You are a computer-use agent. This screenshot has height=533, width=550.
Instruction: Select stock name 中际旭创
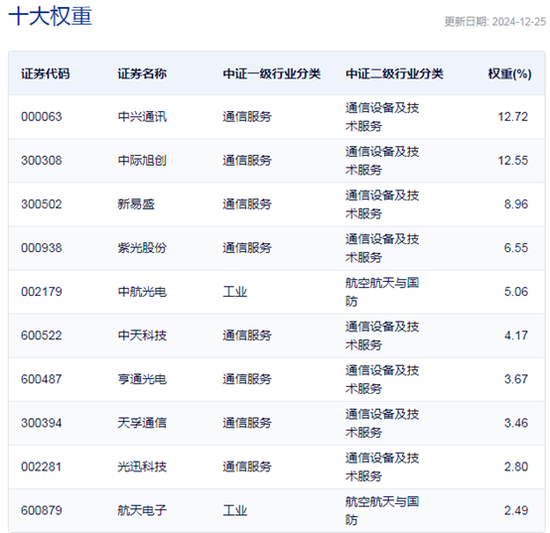[142, 160]
